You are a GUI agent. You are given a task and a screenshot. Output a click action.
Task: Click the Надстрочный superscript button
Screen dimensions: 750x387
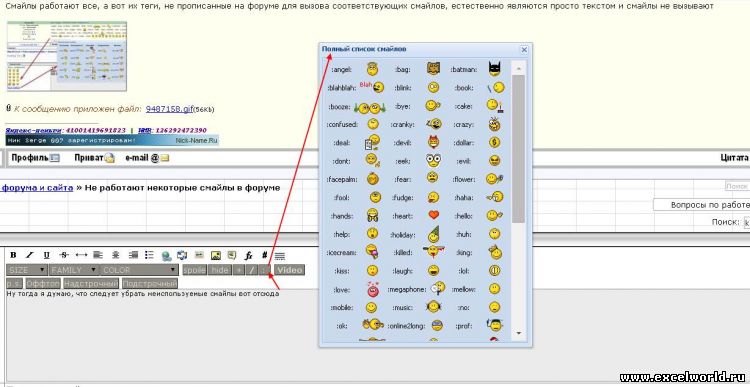point(91,283)
